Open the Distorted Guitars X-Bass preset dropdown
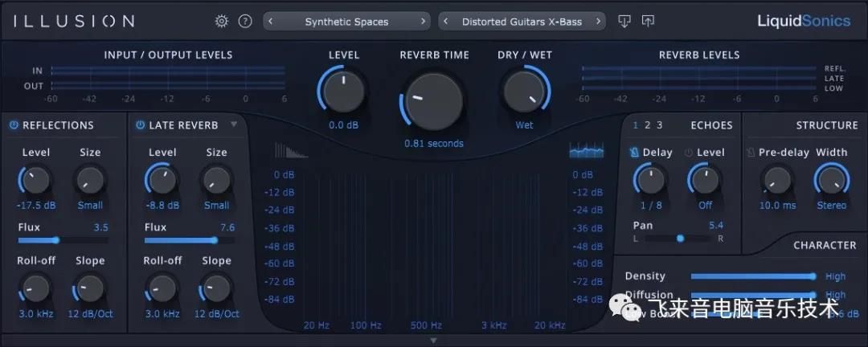This screenshot has height=347, width=868. coord(522,22)
